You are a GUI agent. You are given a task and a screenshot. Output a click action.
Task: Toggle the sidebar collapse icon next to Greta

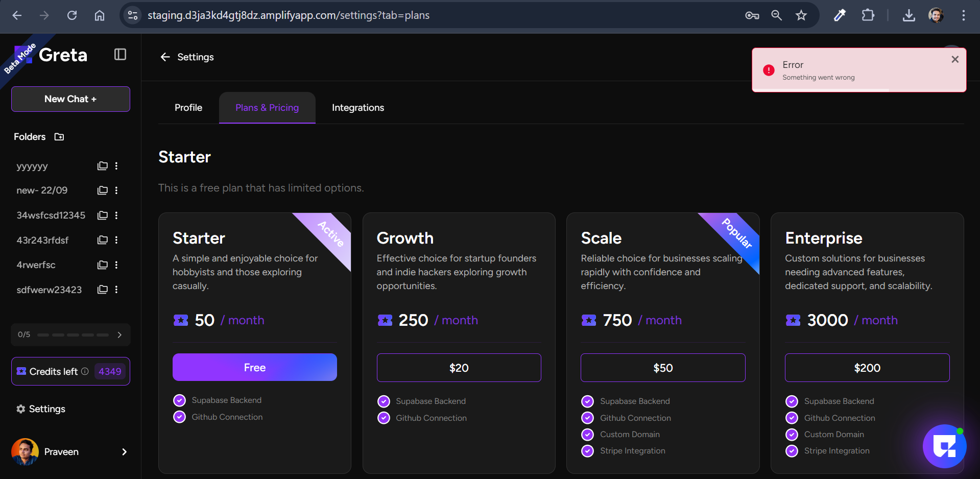click(x=120, y=55)
